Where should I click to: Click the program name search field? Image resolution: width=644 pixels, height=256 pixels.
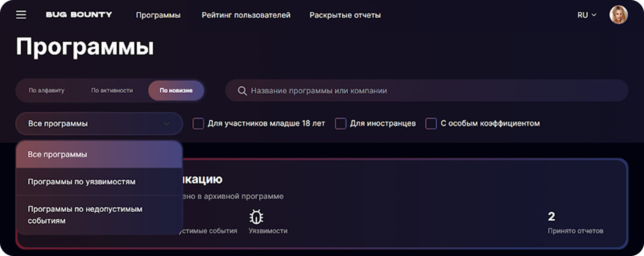[424, 91]
